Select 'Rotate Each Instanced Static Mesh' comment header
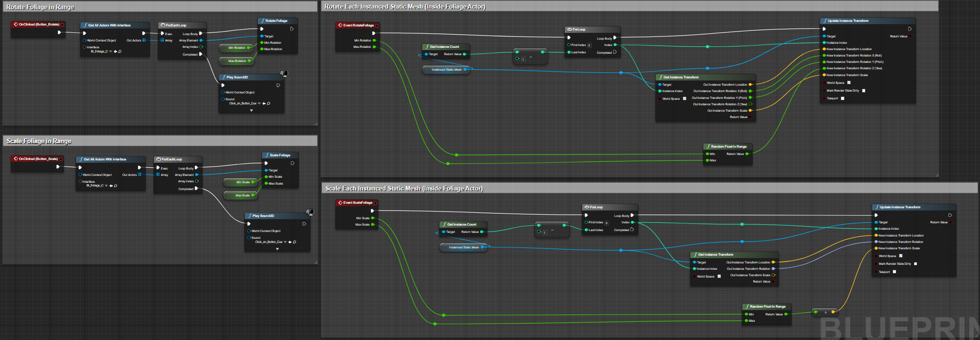The width and height of the screenshot is (980, 340). tap(630, 6)
